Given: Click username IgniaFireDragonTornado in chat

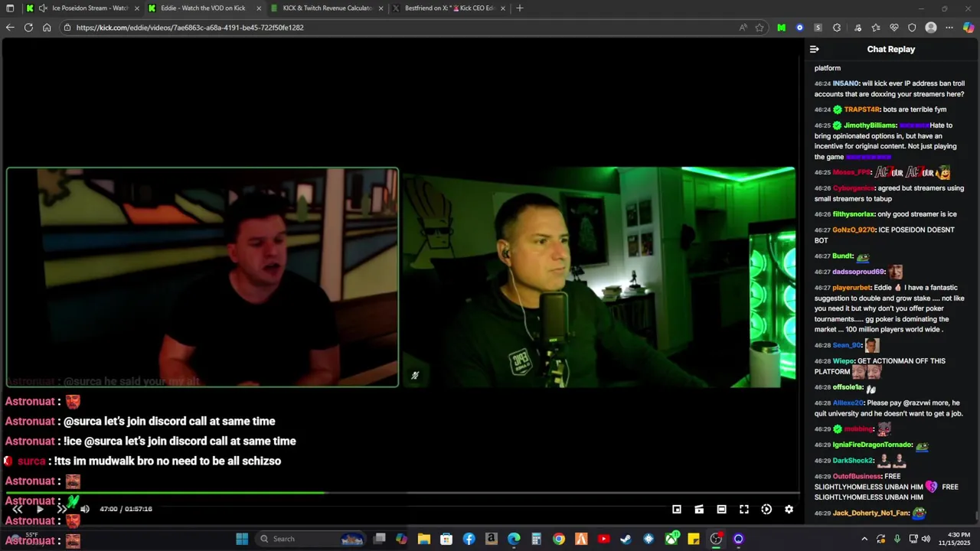Looking at the screenshot, I should pyautogui.click(x=872, y=445).
